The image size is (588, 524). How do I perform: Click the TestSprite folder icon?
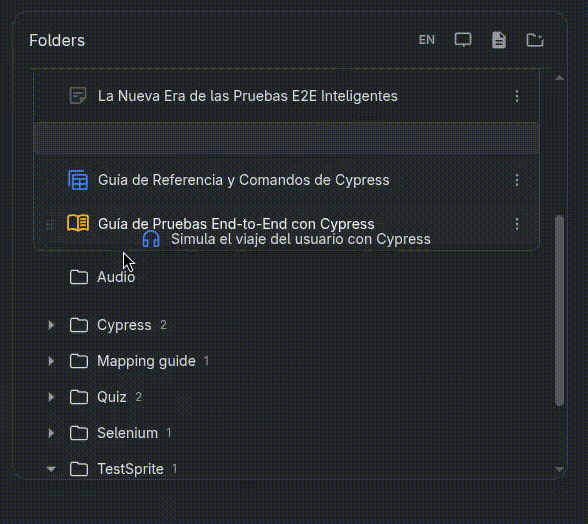tap(79, 469)
